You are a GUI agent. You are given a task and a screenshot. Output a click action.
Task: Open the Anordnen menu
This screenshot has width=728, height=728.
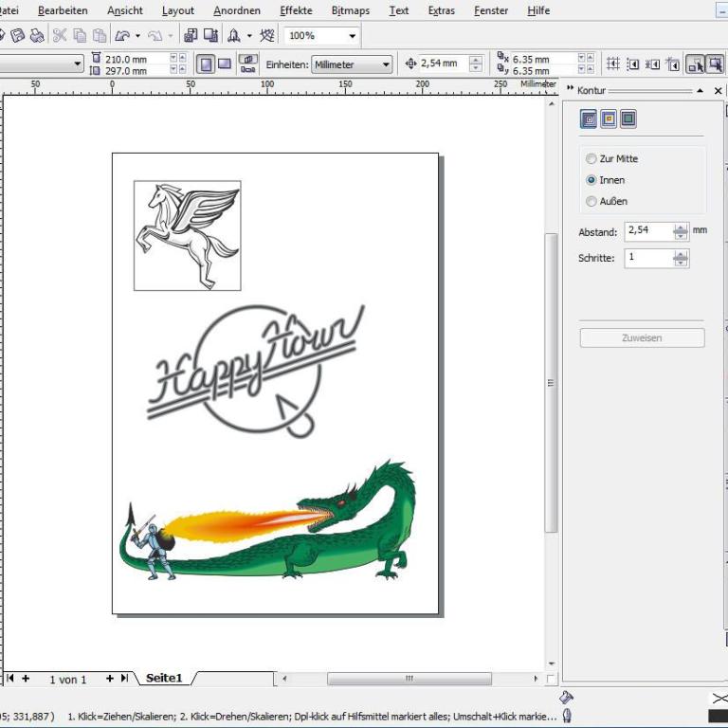click(x=236, y=10)
